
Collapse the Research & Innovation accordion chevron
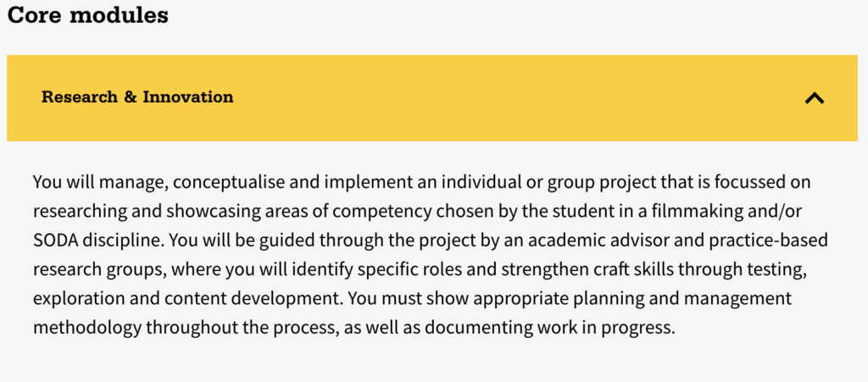(815, 98)
